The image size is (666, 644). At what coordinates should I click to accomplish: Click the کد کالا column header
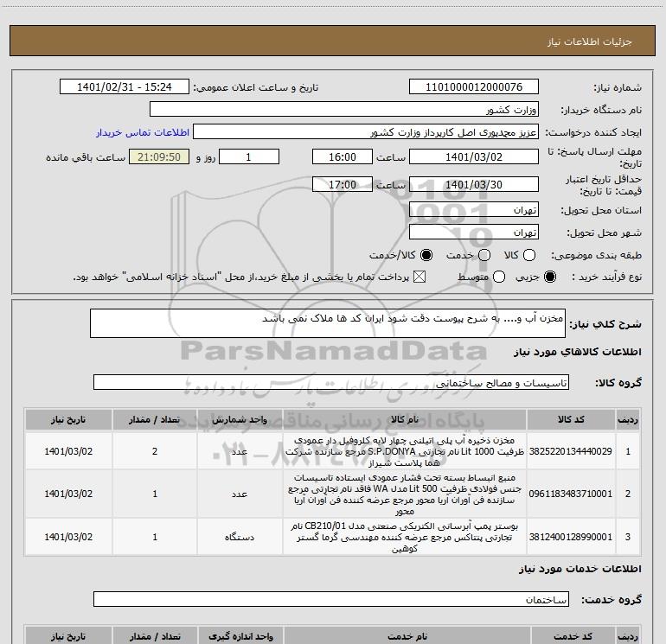[571, 419]
